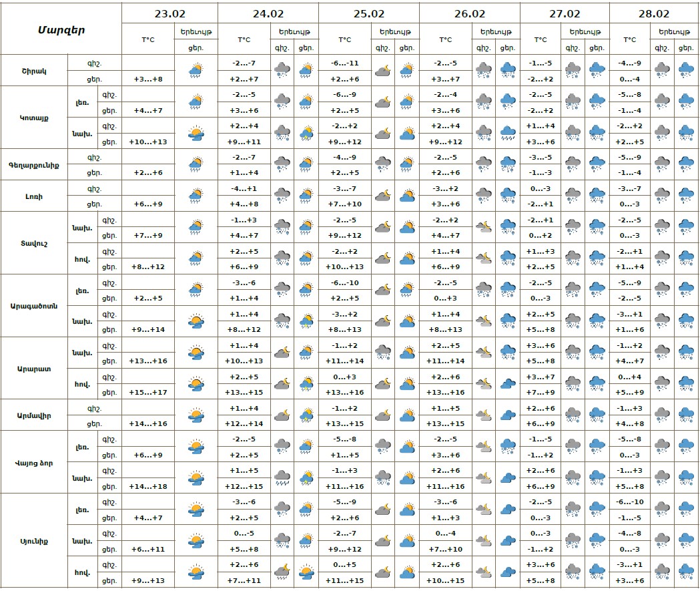Select the -6...-11 temperature cell
Image resolution: width=700 pixels, height=591 pixels.
[345, 63]
